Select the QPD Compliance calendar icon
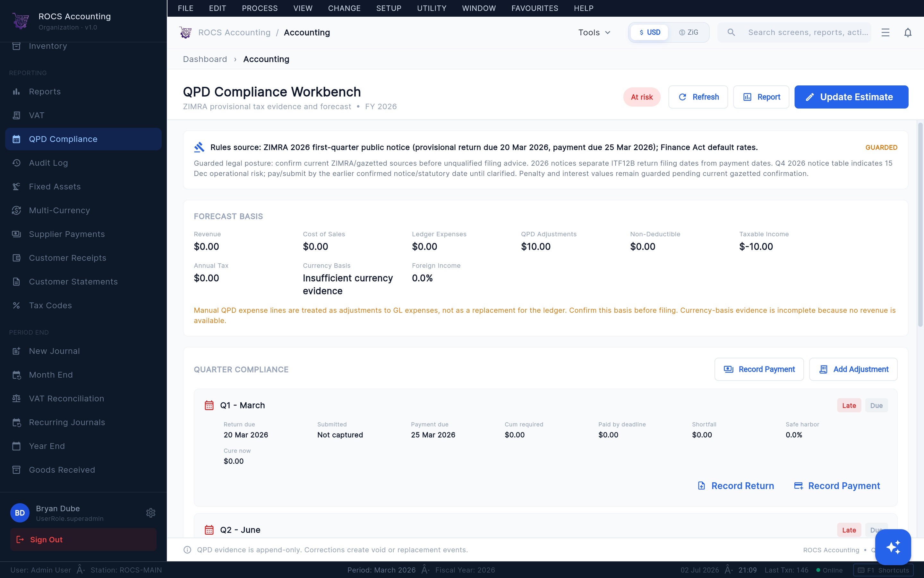This screenshot has height=578, width=924. [16, 139]
